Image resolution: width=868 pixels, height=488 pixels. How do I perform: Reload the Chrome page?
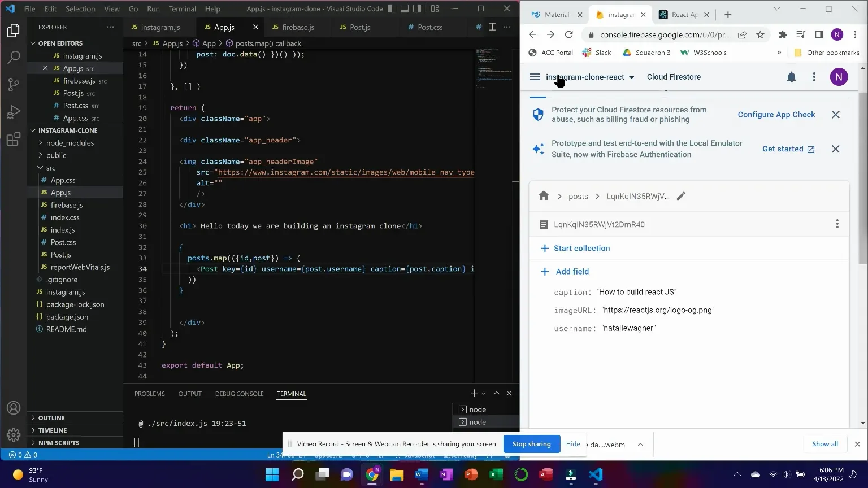point(569,34)
